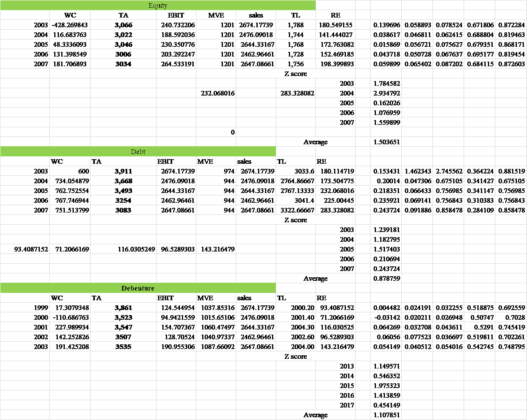Click Debenture TA value 3535
The image size is (527, 420).
point(123,347)
